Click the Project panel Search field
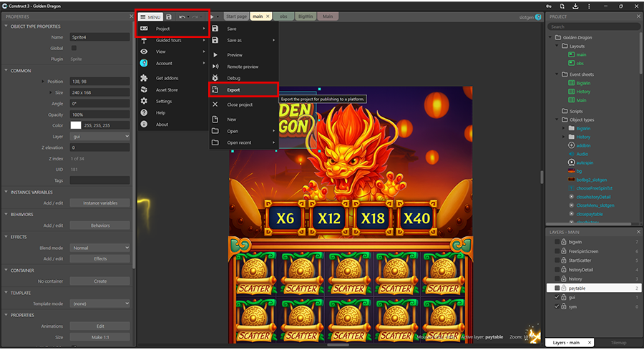The height and width of the screenshot is (350, 644). (x=594, y=26)
